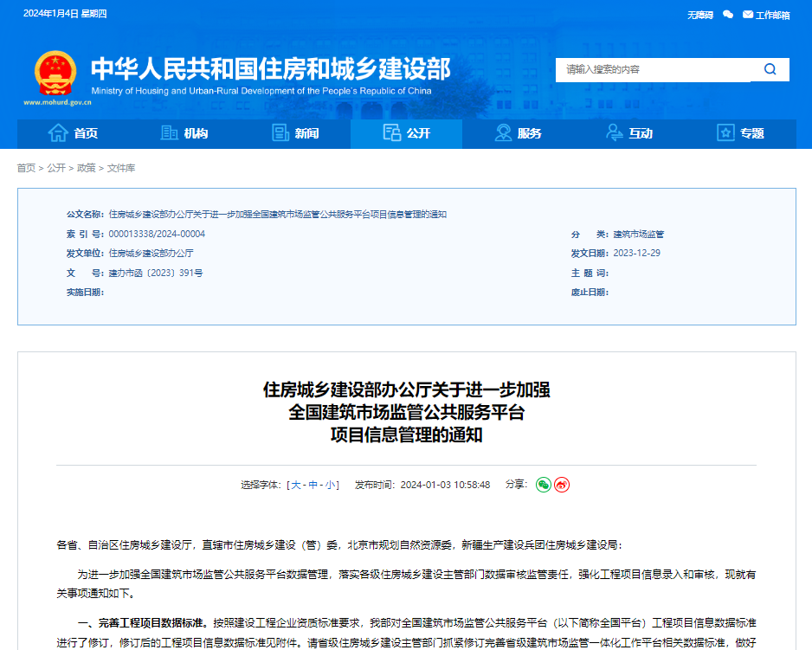This screenshot has height=650, width=812.
Task: Open 工作邮箱 mail icon
Action: point(748,15)
